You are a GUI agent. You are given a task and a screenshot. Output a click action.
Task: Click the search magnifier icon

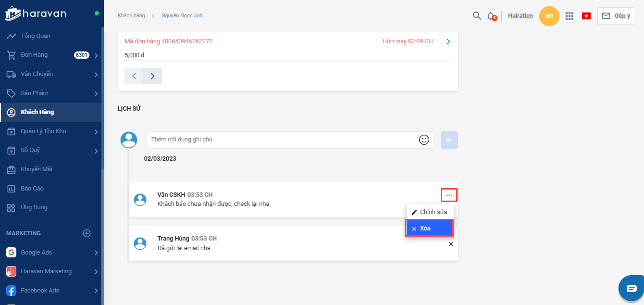pyautogui.click(x=477, y=16)
